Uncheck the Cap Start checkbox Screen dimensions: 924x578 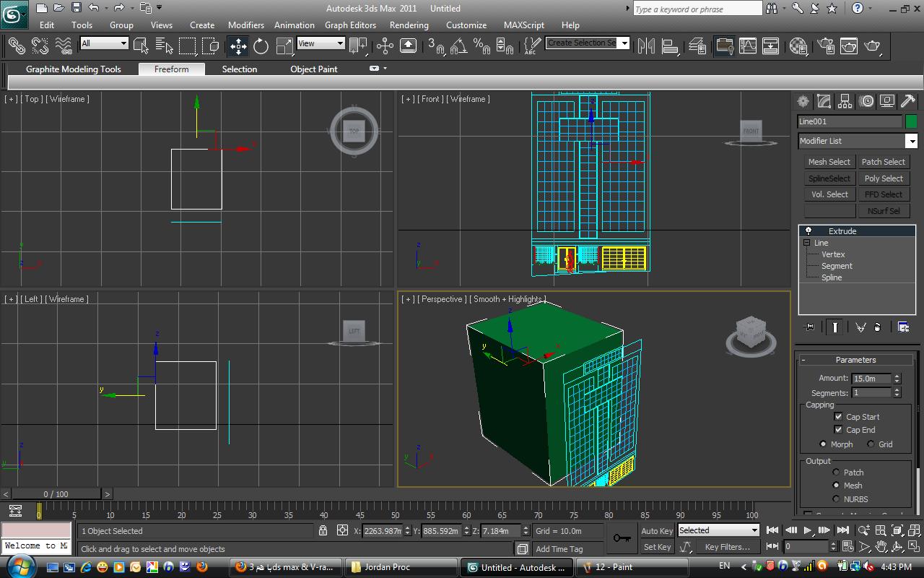coord(838,417)
